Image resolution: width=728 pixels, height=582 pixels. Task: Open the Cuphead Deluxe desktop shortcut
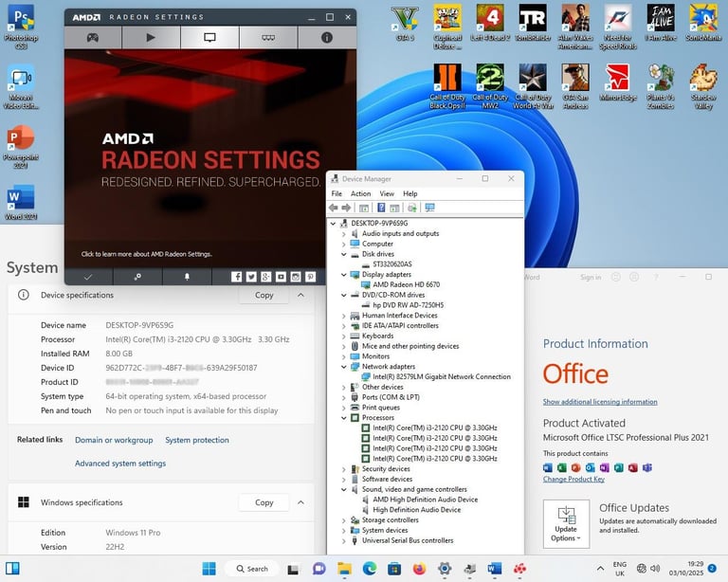[447, 27]
